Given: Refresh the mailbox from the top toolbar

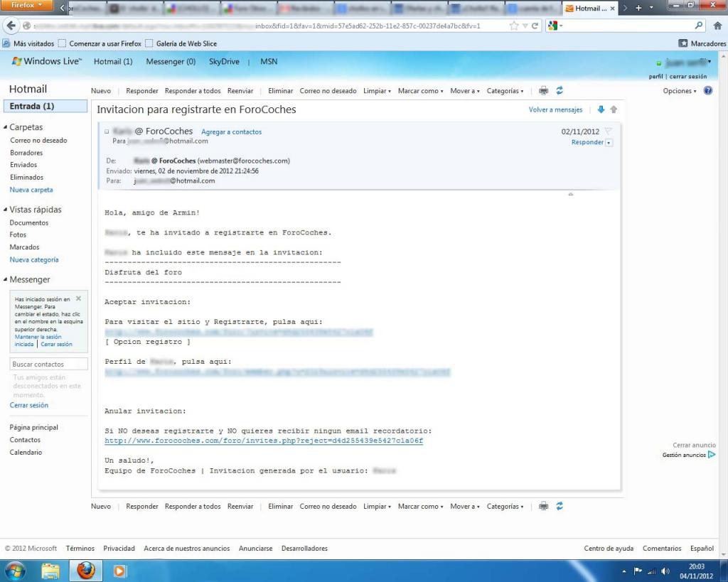Looking at the screenshot, I should point(560,90).
